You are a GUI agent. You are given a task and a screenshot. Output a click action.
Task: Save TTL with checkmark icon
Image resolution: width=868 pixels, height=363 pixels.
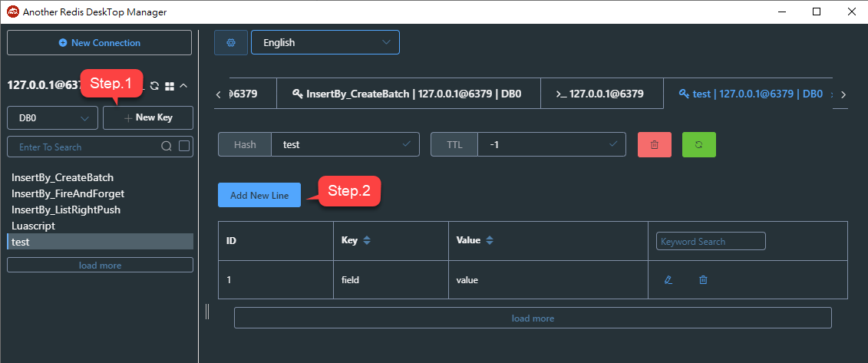tap(612, 144)
